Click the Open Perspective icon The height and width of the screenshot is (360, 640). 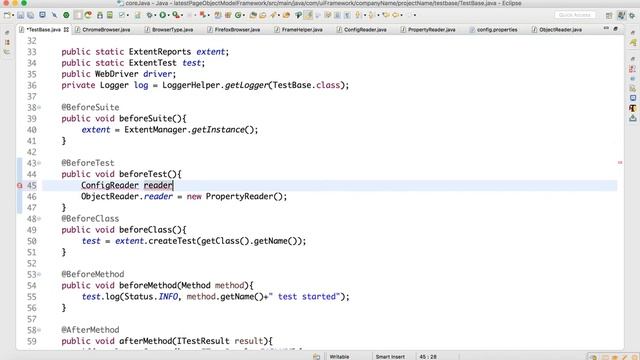[x=609, y=16]
